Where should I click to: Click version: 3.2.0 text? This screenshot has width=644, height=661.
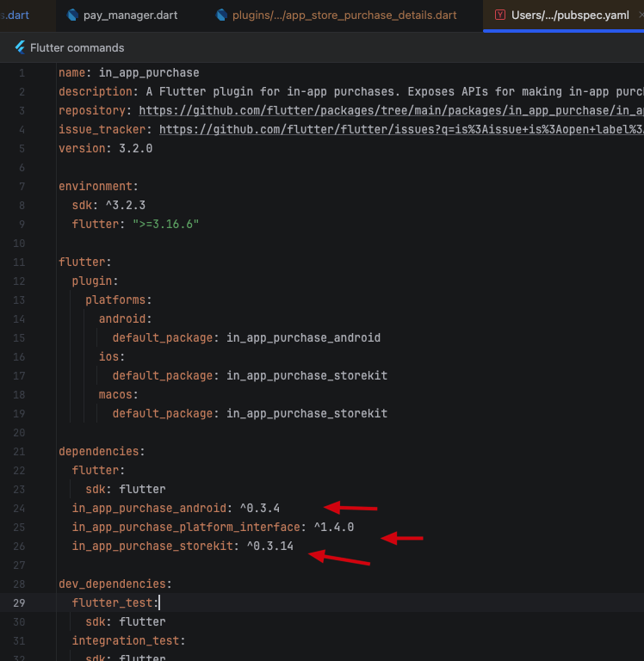tap(105, 148)
